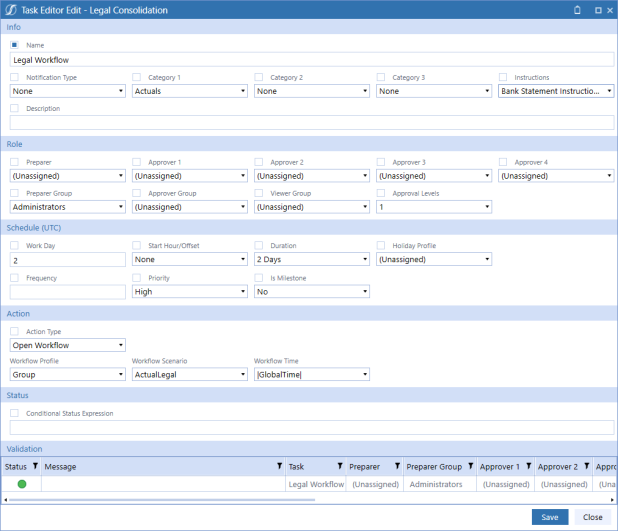Screen dimensions: 618x531
Task: Click the Name field containing Legal Workflow
Action: [x=312, y=60]
